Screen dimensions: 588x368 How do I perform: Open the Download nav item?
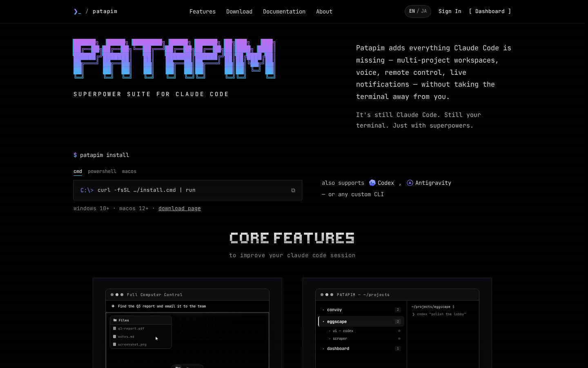pos(239,11)
